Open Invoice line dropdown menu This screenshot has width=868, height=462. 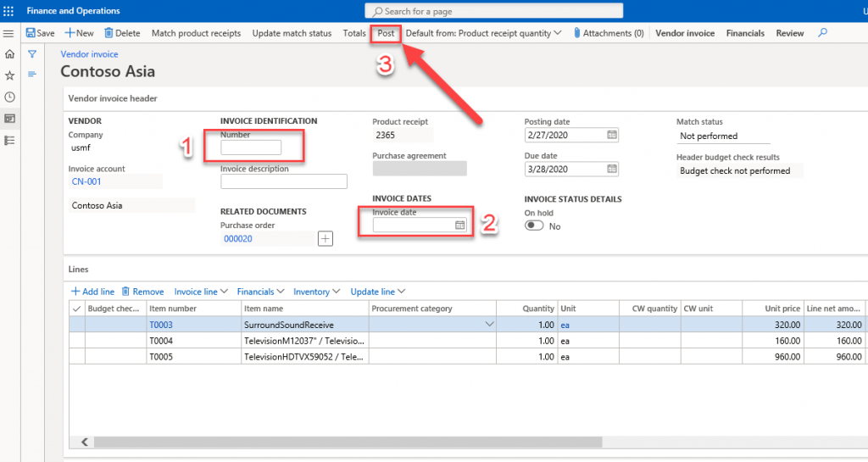[x=201, y=292]
